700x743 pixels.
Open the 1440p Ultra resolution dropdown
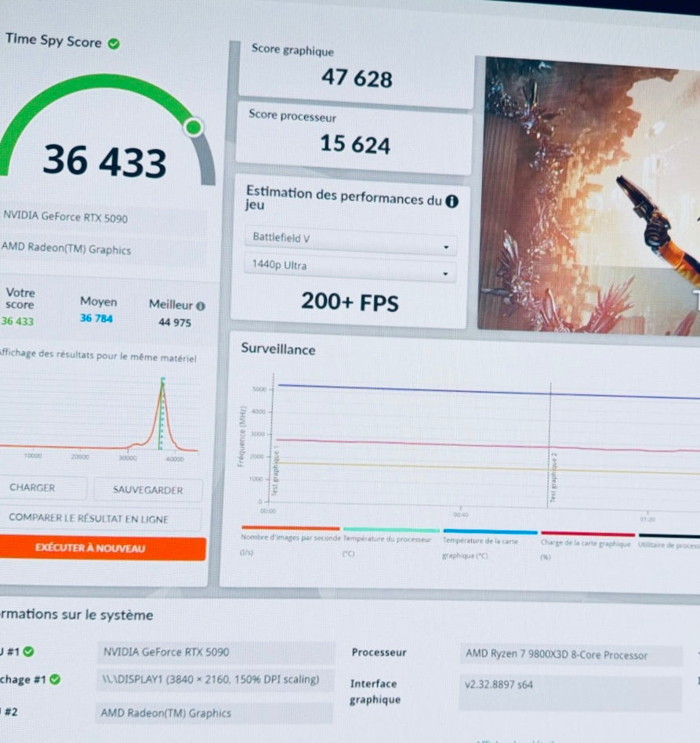pos(350,268)
